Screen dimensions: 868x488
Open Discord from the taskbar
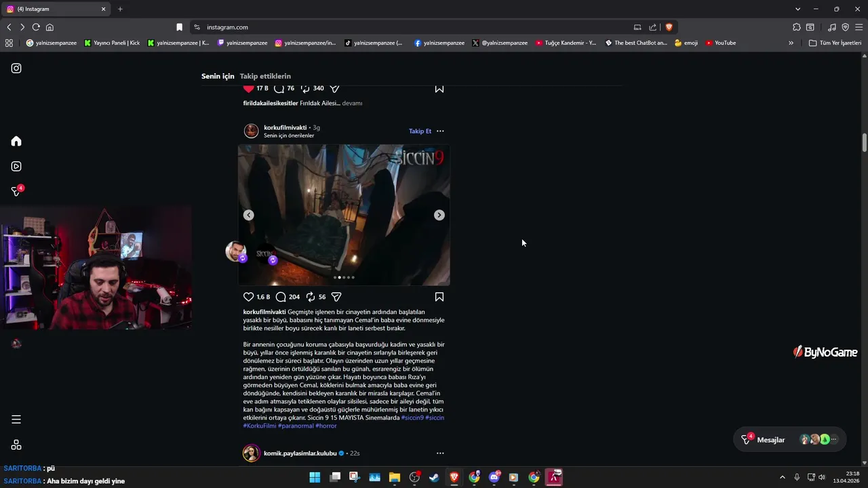tap(494, 477)
